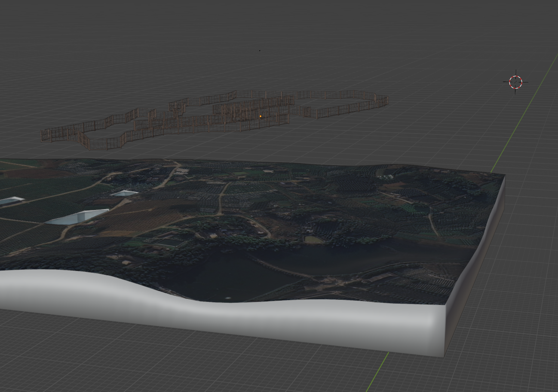The width and height of the screenshot is (558, 392).
Task: Click the small black dot above the fences
Action: [x=260, y=50]
